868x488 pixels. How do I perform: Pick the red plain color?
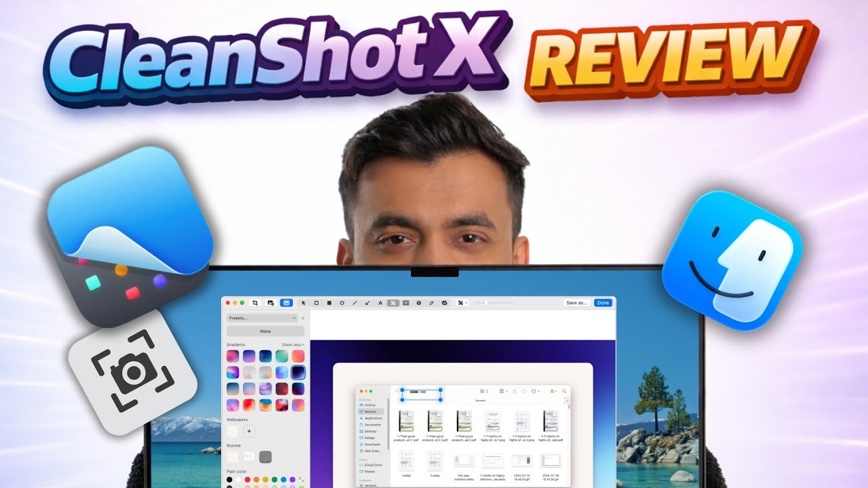coord(248,480)
